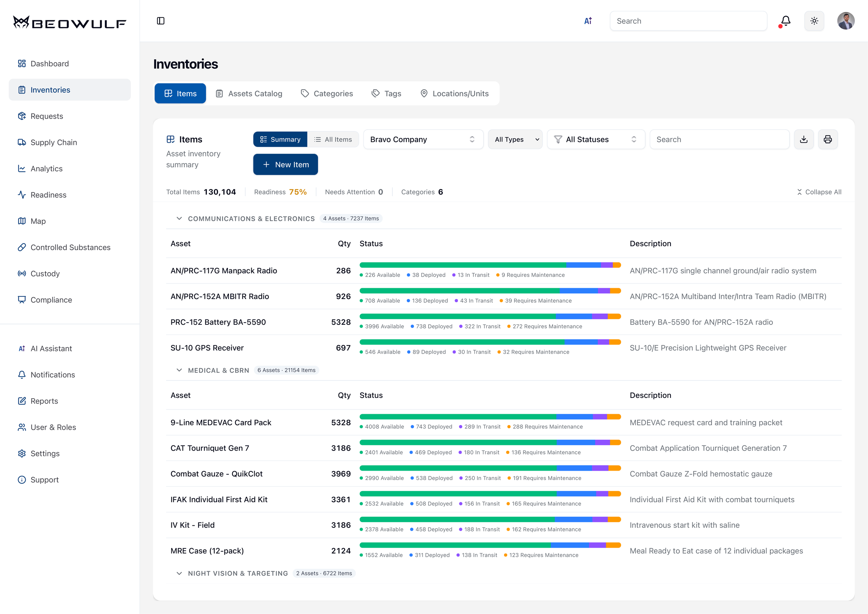
Task: Print the inventory using the printer icon
Action: pos(828,139)
